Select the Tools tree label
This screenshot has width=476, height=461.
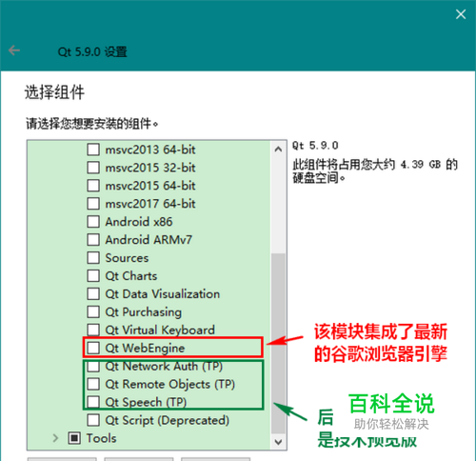(102, 438)
